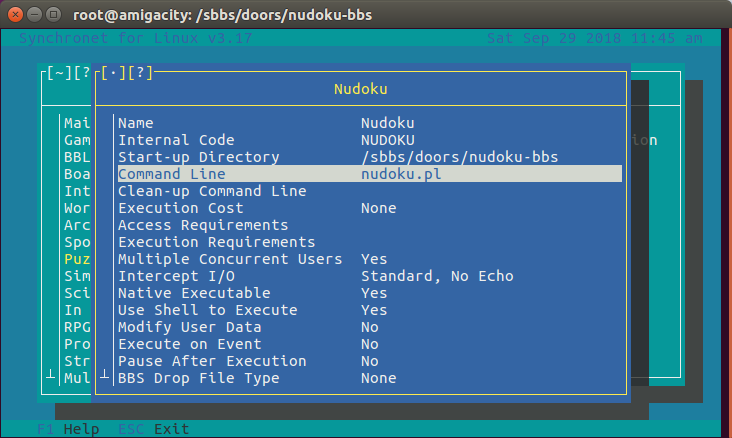
Task: Select Clean-up Command Line option
Action: point(370,191)
